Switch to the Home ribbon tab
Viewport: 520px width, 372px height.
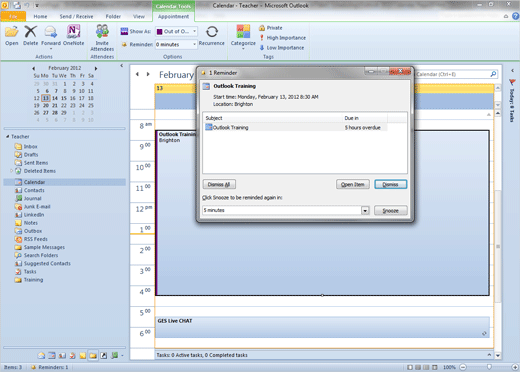(x=40, y=16)
